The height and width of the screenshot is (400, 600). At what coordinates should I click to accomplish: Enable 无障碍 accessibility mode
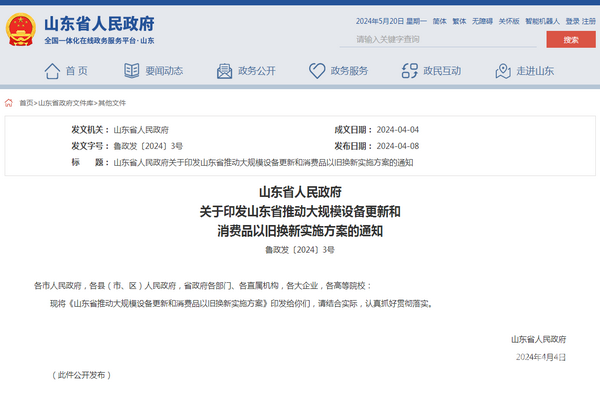[x=482, y=20]
